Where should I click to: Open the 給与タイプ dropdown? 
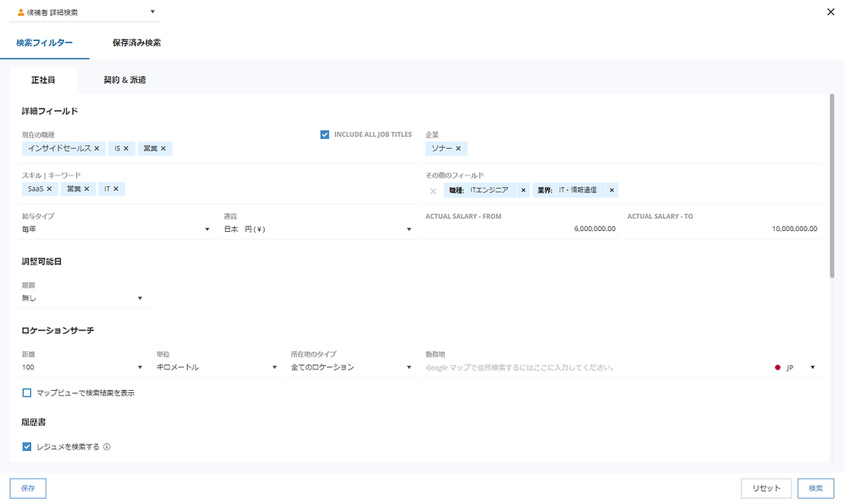[117, 229]
